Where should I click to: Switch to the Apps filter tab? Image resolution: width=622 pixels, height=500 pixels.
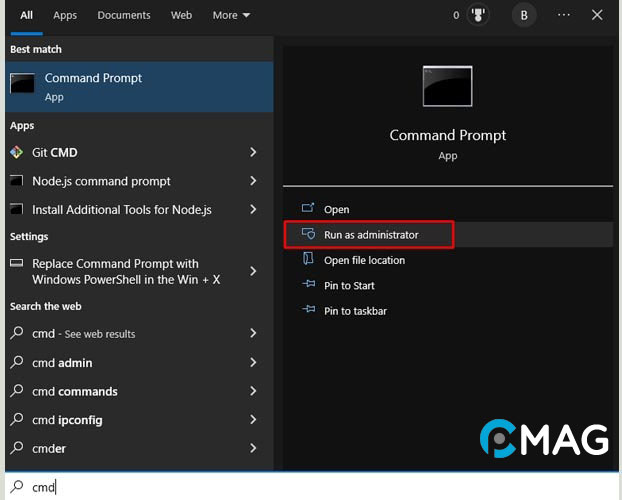[x=65, y=15]
